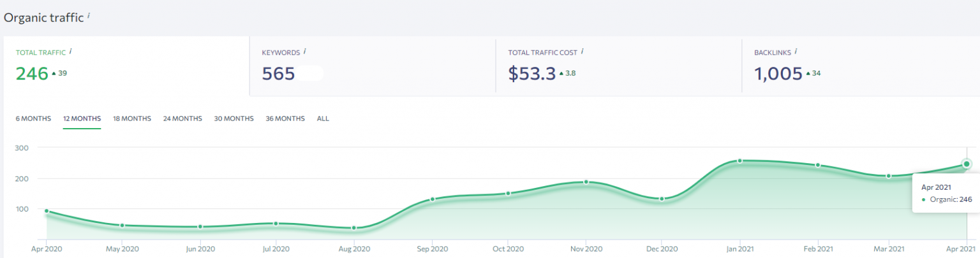Switch to Total Traffic Cost card
This screenshot has width=980, height=258.
click(618, 66)
